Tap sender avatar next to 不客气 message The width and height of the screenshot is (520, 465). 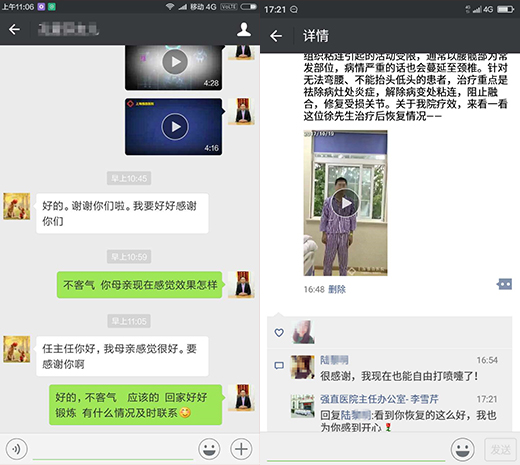click(x=241, y=284)
